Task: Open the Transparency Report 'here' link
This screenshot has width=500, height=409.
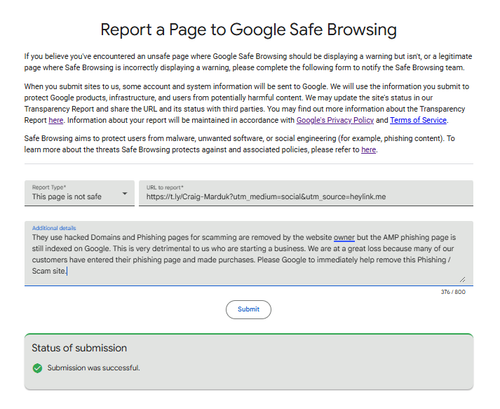Action: point(56,120)
